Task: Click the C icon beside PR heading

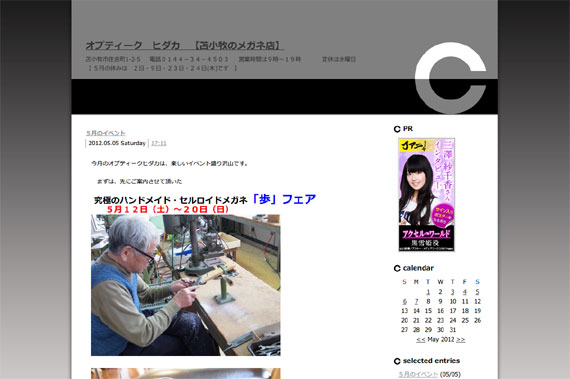Action: pos(397,129)
